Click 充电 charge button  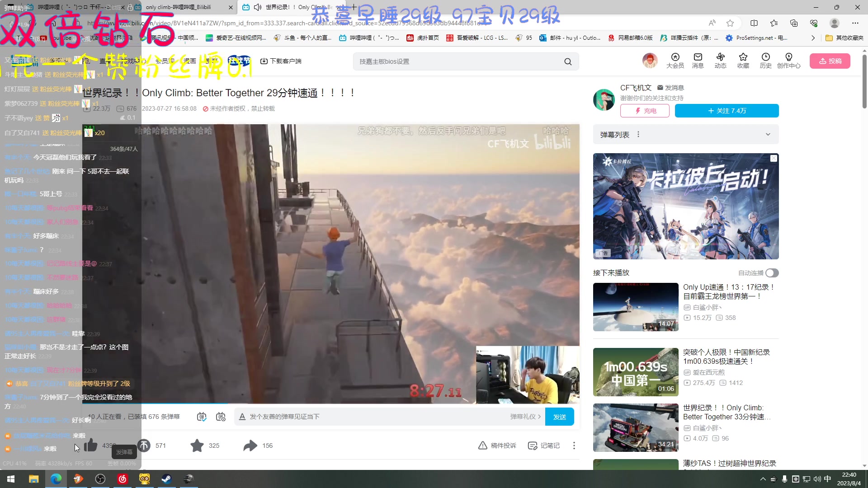[645, 111]
